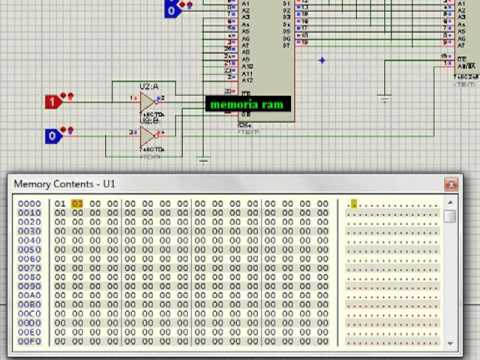The height and width of the screenshot is (360, 480).
Task: Select the first byte of row 0010
Action: pos(60,213)
